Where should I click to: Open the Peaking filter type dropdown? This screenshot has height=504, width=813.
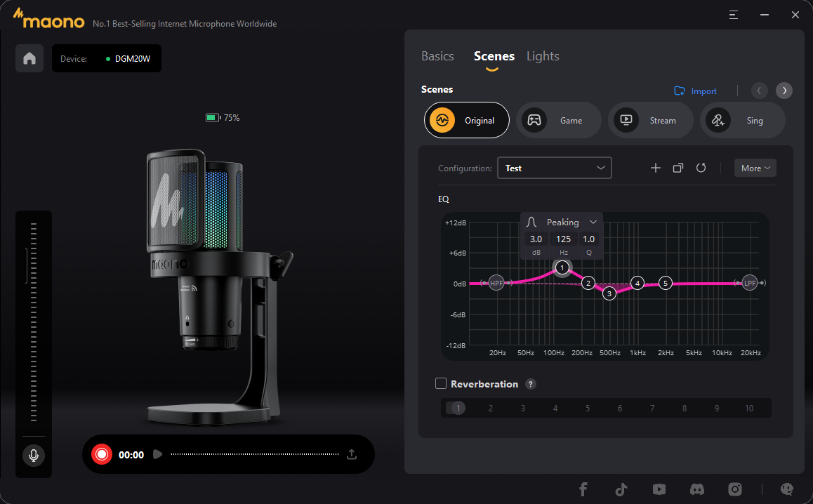tap(562, 222)
